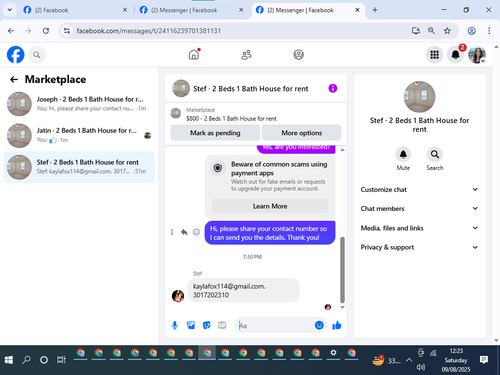Screen dimensions: 500x375
Task: Go back from Marketplace chats list
Action: (x=14, y=79)
